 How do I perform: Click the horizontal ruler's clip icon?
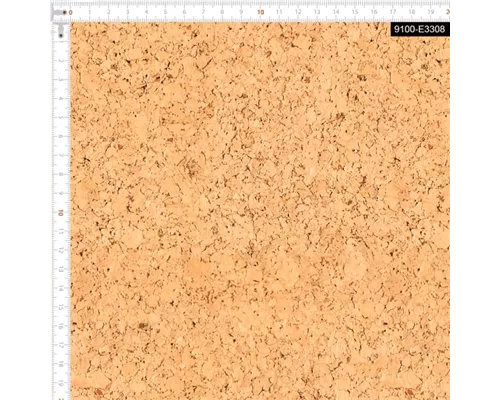59,13
